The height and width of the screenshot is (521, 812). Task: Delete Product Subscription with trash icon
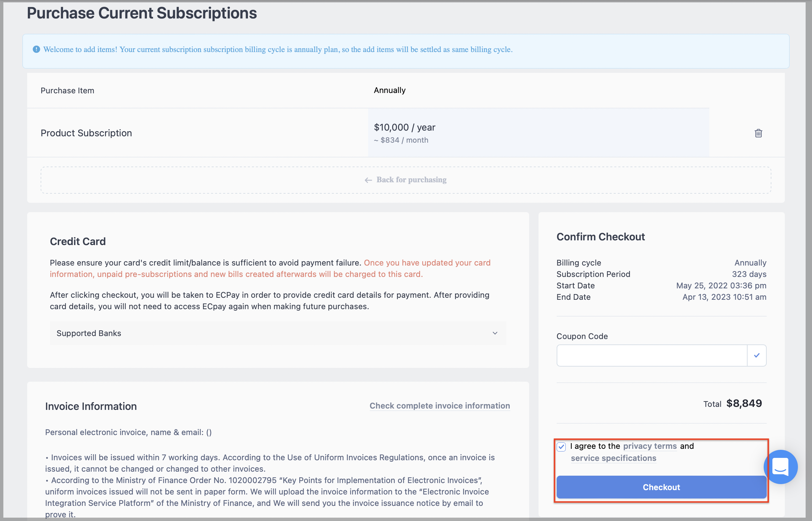(758, 133)
